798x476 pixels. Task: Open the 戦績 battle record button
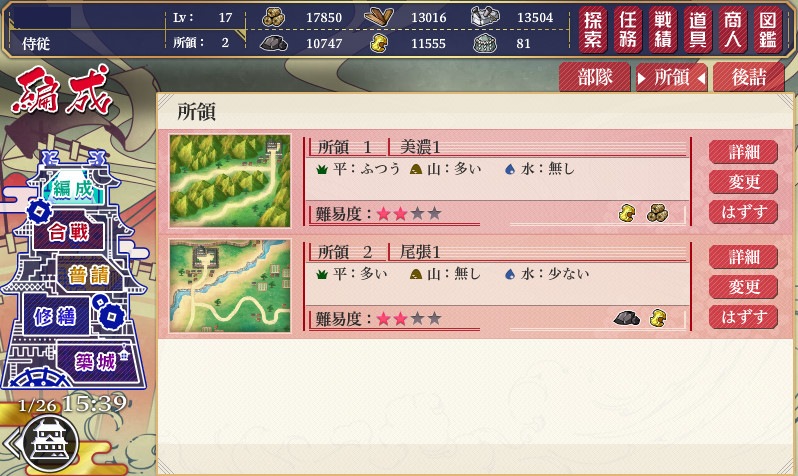tap(663, 30)
